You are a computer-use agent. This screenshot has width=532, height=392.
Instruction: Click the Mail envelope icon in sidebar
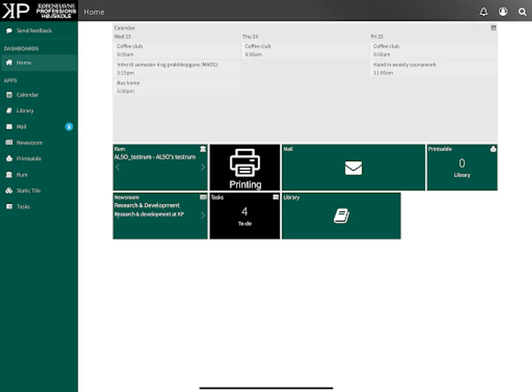click(x=9, y=127)
